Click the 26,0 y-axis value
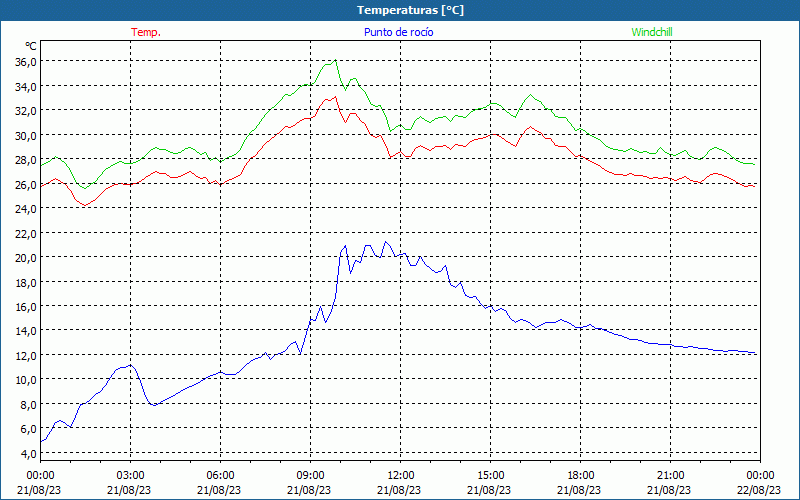 click(x=26, y=184)
